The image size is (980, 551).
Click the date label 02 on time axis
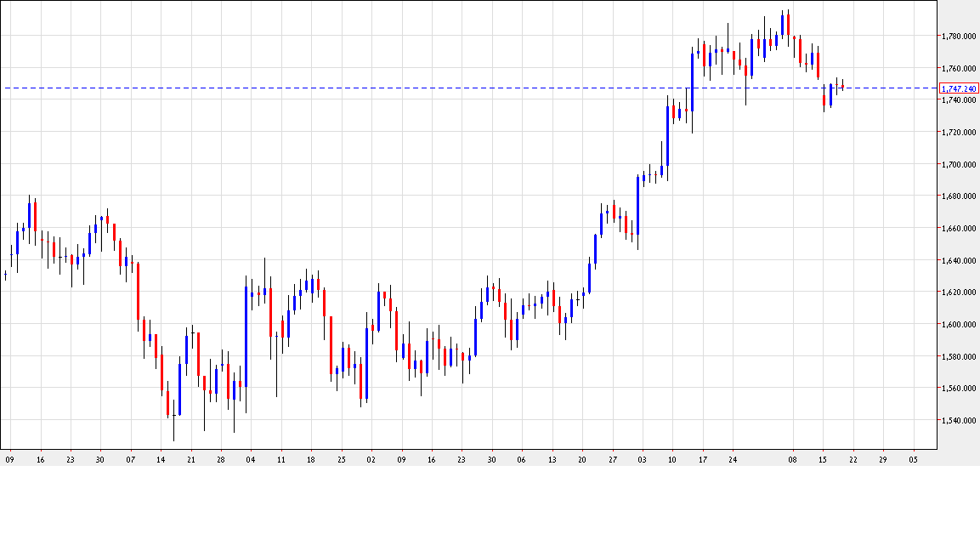[x=369, y=458]
